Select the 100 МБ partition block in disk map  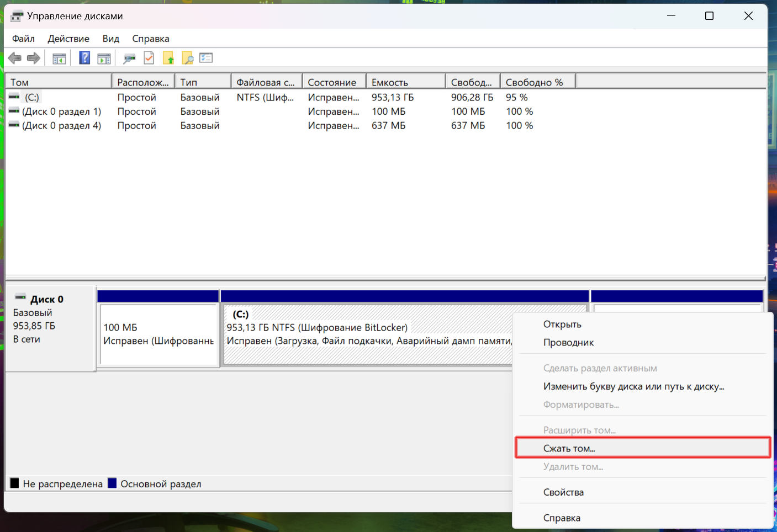(158, 334)
